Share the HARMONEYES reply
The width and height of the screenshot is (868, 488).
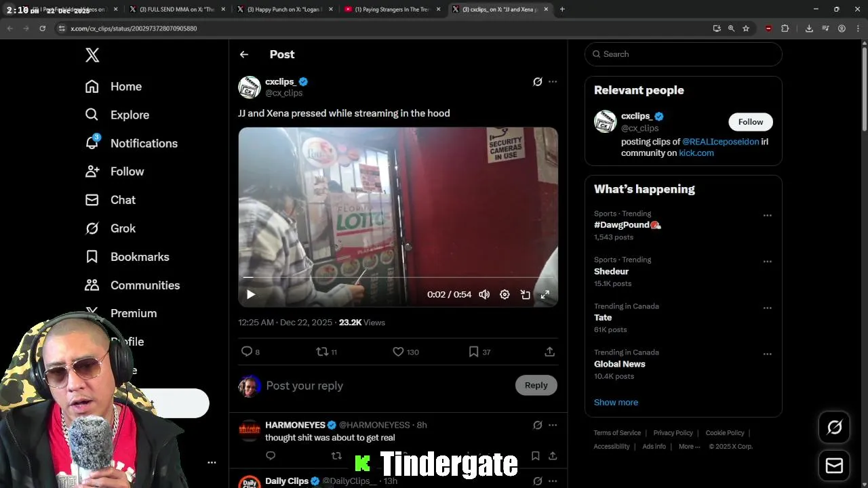point(553,456)
